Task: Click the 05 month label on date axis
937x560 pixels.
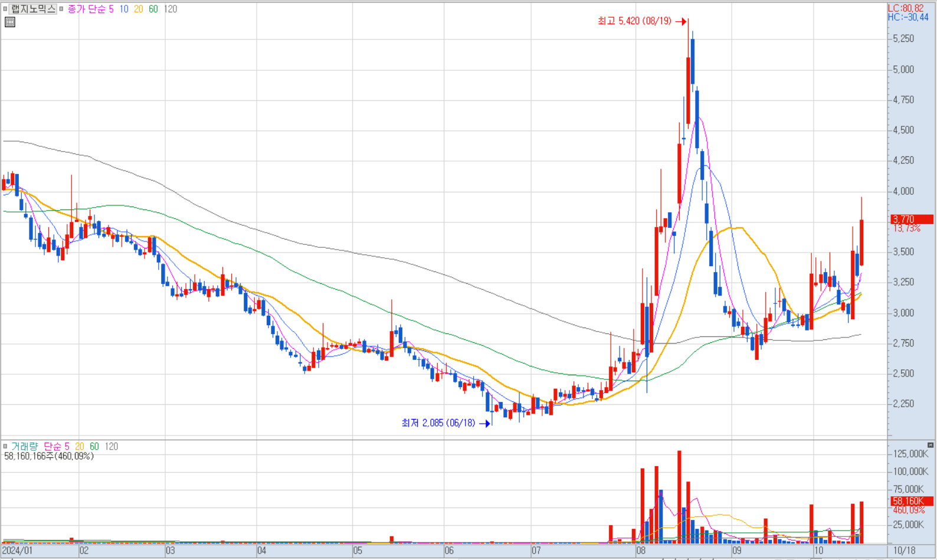Action: click(x=358, y=551)
